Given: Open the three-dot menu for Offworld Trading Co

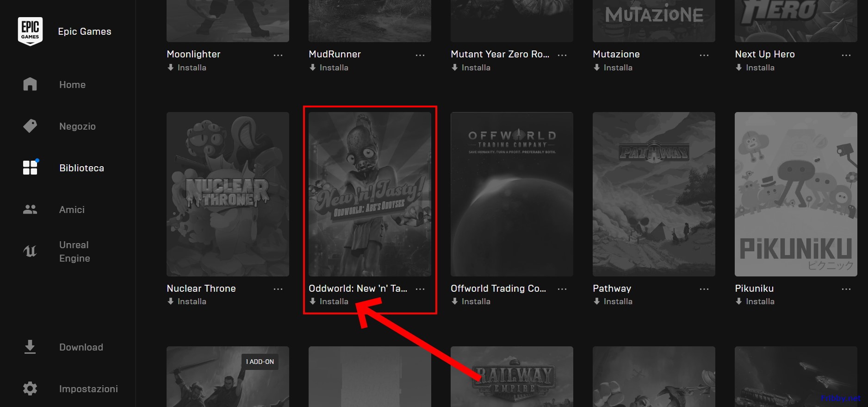Looking at the screenshot, I should coord(562,289).
